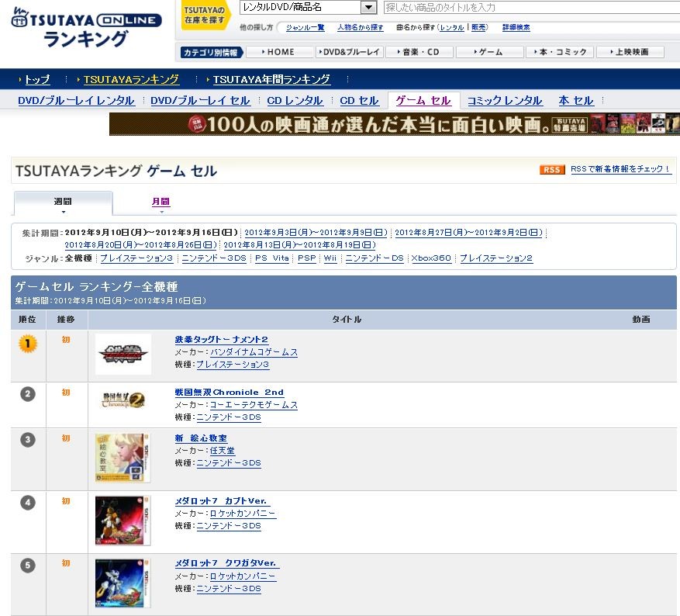This screenshot has width=680, height=616.
Task: Open the 音楽・CD category menu
Action: (419, 52)
